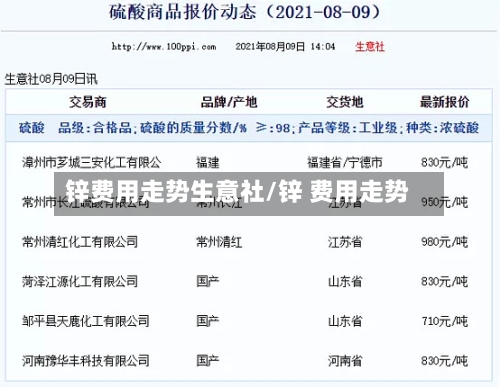Open the blue 硫酸 product link
The height and width of the screenshot is (388, 500).
[x=32, y=128]
